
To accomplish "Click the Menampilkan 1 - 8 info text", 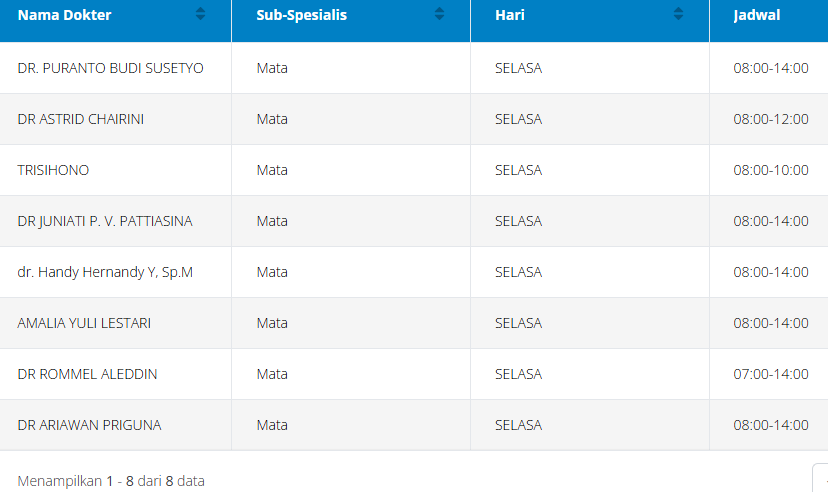I will [x=110, y=481].
